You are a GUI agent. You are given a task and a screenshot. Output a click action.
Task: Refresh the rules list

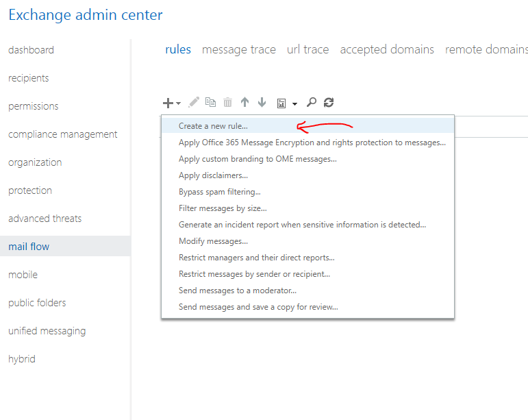pos(329,102)
